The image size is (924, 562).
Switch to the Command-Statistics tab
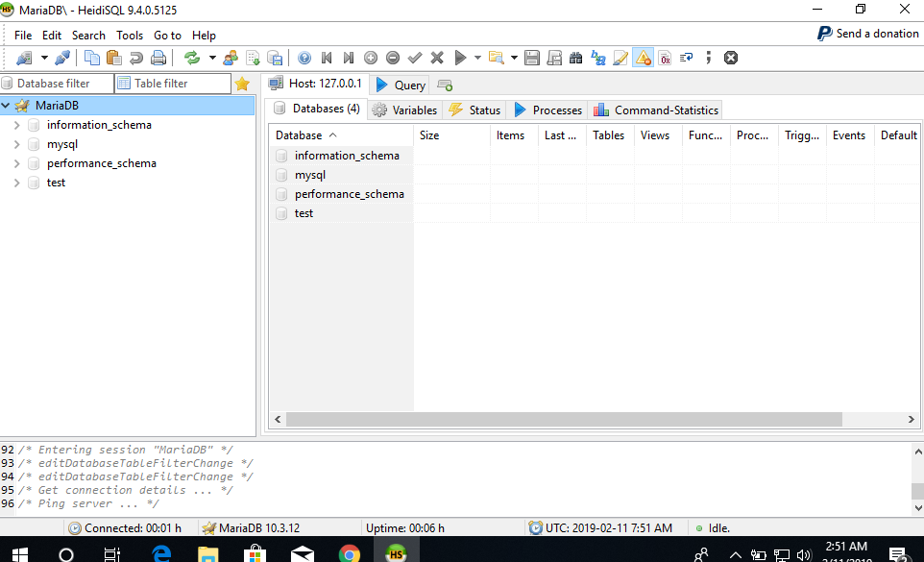pos(655,110)
